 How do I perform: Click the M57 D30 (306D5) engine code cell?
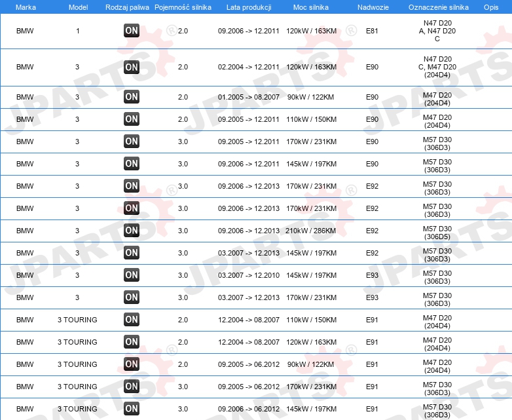tap(437, 233)
